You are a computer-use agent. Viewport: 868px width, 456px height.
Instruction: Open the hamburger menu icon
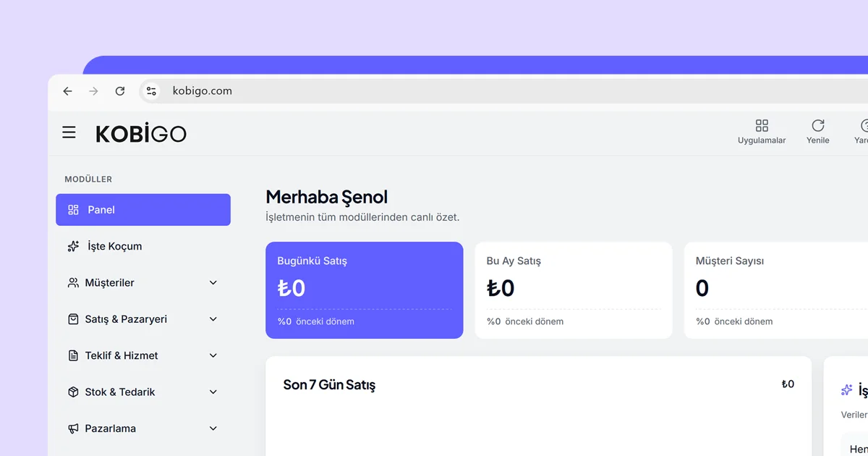pos(69,132)
